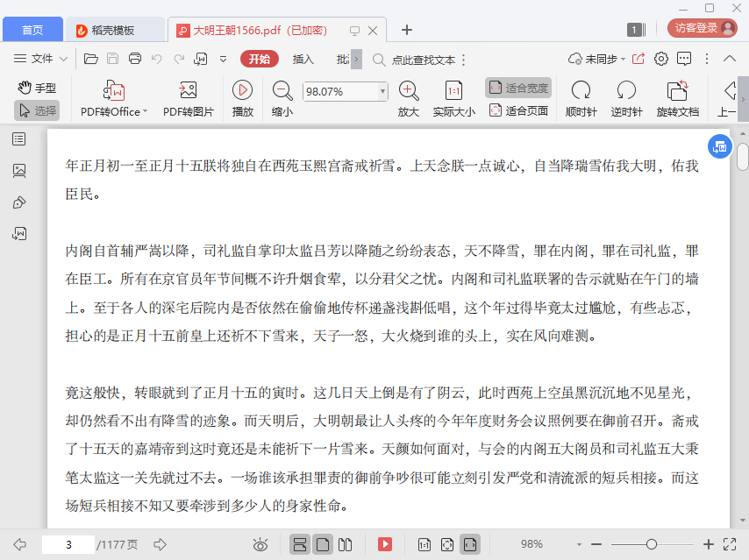This screenshot has width=749, height=560.
Task: Click the page number input box
Action: coord(68,544)
